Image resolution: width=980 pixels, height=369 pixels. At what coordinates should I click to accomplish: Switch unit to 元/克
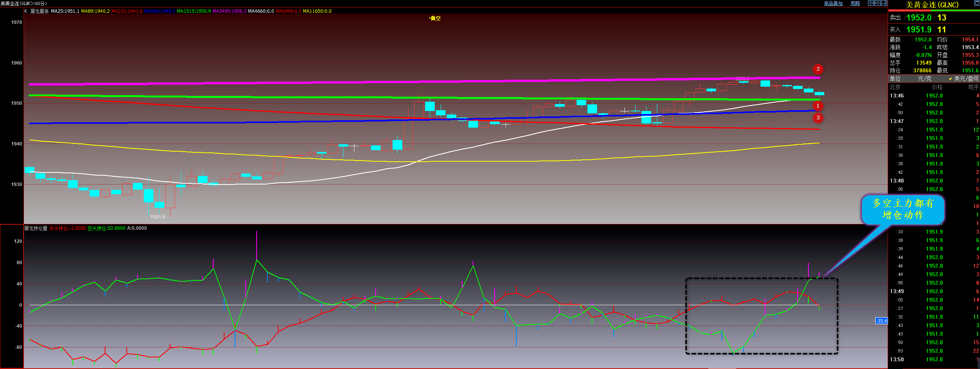click(924, 79)
